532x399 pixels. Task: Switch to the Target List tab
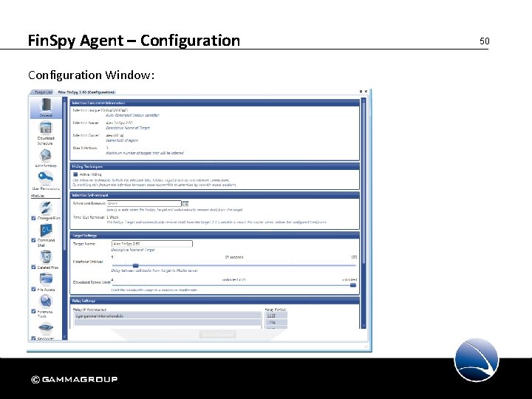(44, 92)
